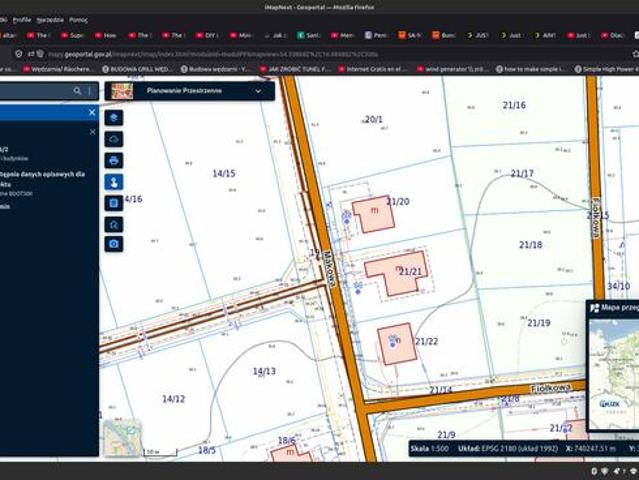
Task: Open the Pomoc menu
Action: tap(78, 20)
